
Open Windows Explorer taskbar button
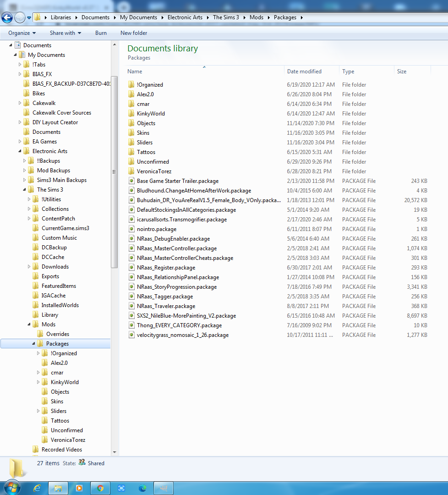tap(58, 489)
